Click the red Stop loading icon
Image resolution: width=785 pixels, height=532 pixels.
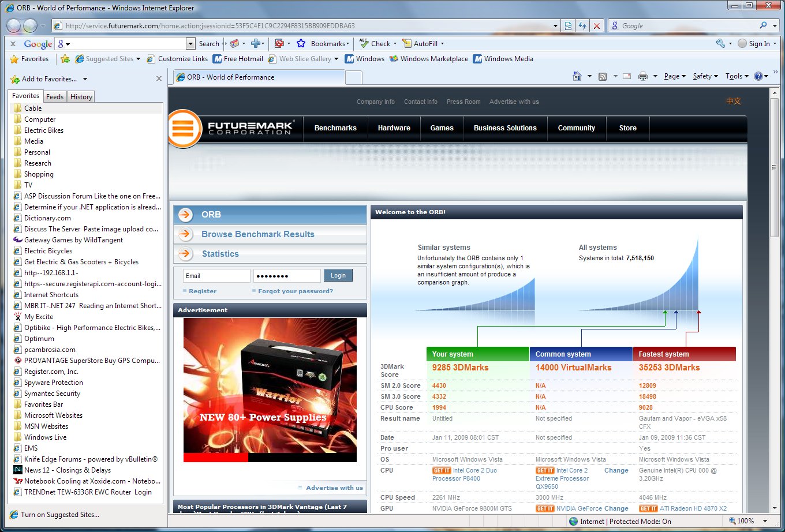(x=597, y=26)
